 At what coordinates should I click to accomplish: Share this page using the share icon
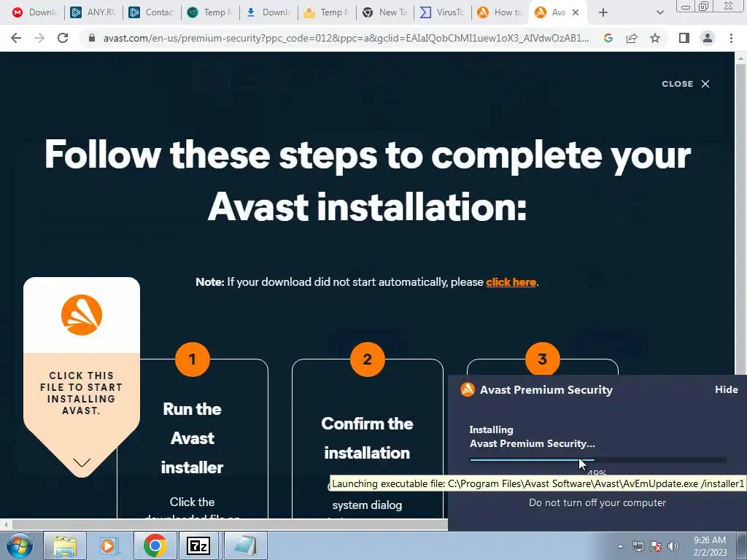point(632,38)
